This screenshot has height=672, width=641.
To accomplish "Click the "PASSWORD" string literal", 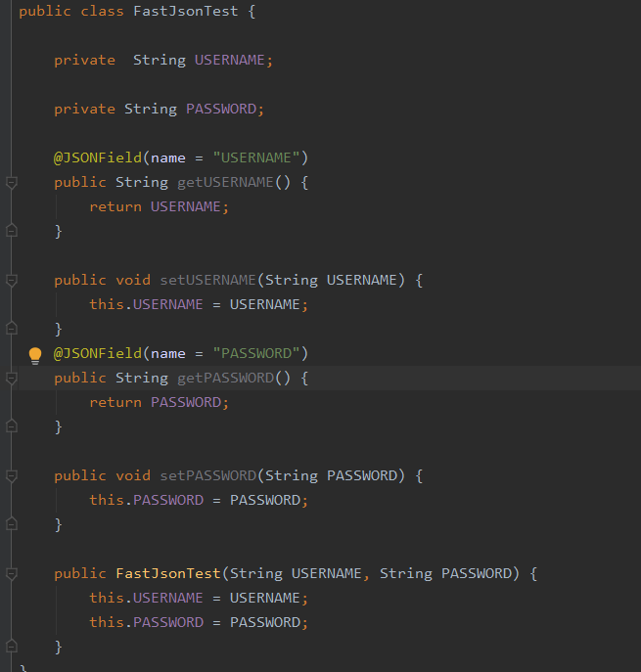I will click(x=256, y=353).
